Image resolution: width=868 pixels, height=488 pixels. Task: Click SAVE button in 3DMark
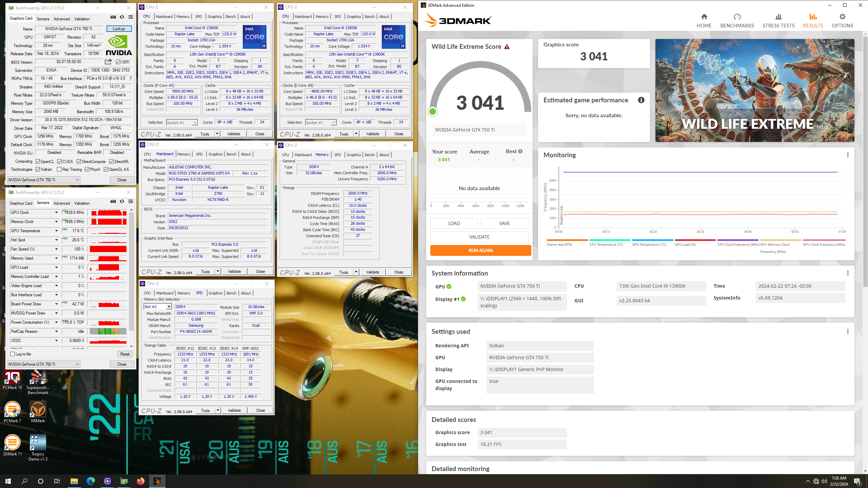point(504,223)
